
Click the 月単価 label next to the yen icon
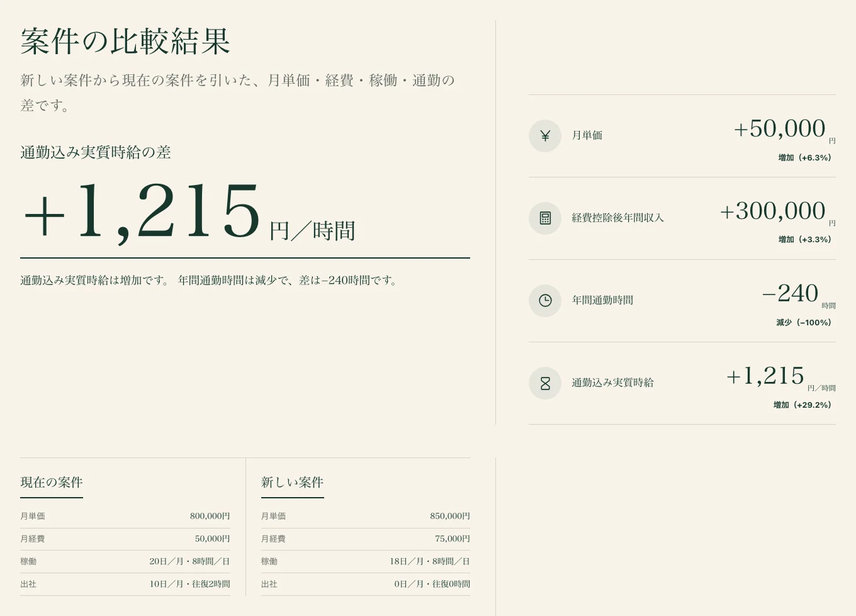(x=587, y=135)
